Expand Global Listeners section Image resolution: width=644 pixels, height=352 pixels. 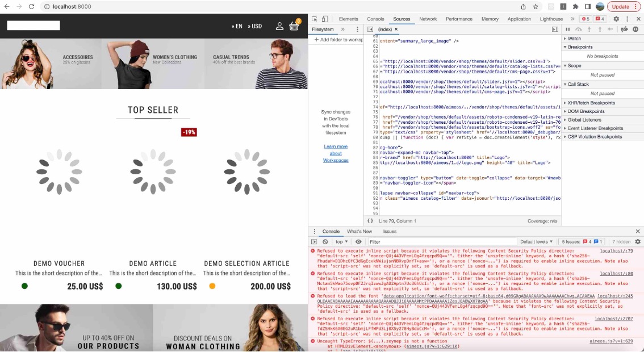(584, 120)
